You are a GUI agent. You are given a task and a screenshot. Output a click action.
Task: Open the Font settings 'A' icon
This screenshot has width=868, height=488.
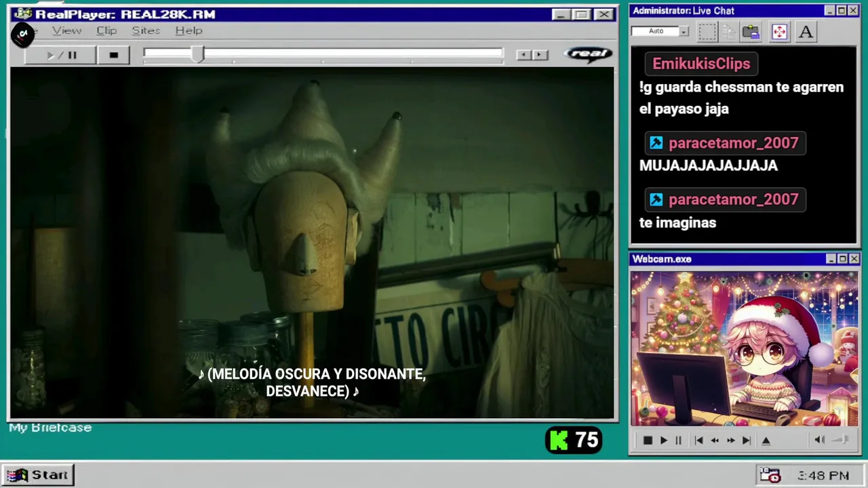click(x=806, y=31)
